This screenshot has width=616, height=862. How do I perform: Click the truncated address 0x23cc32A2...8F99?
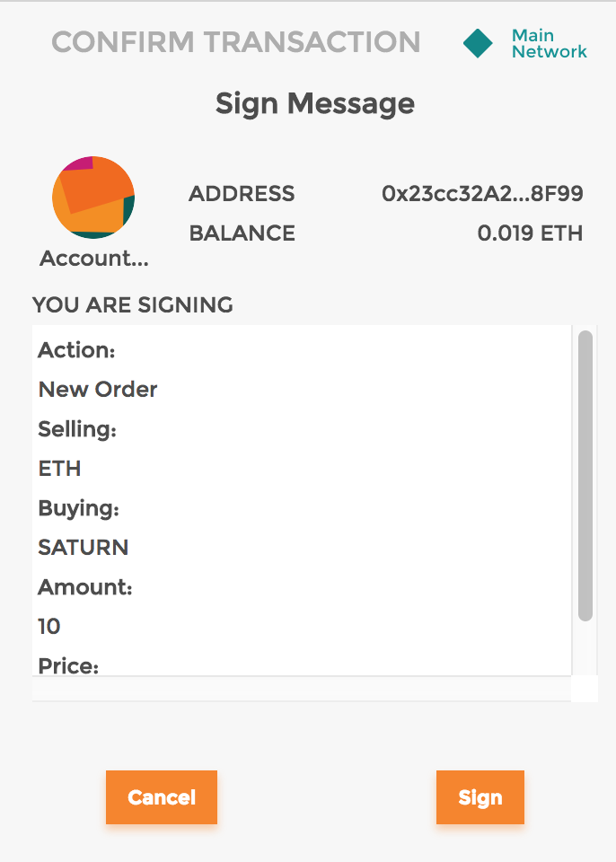482,193
